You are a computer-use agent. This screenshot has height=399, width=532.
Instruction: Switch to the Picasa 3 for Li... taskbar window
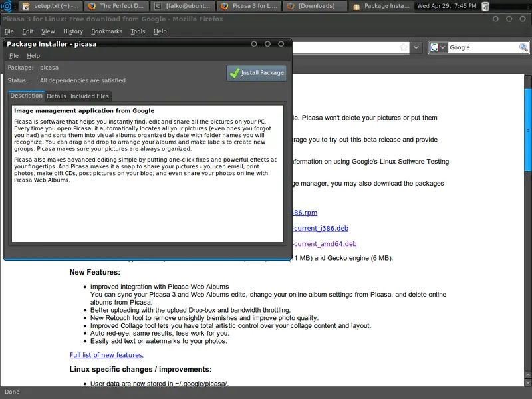(249, 6)
